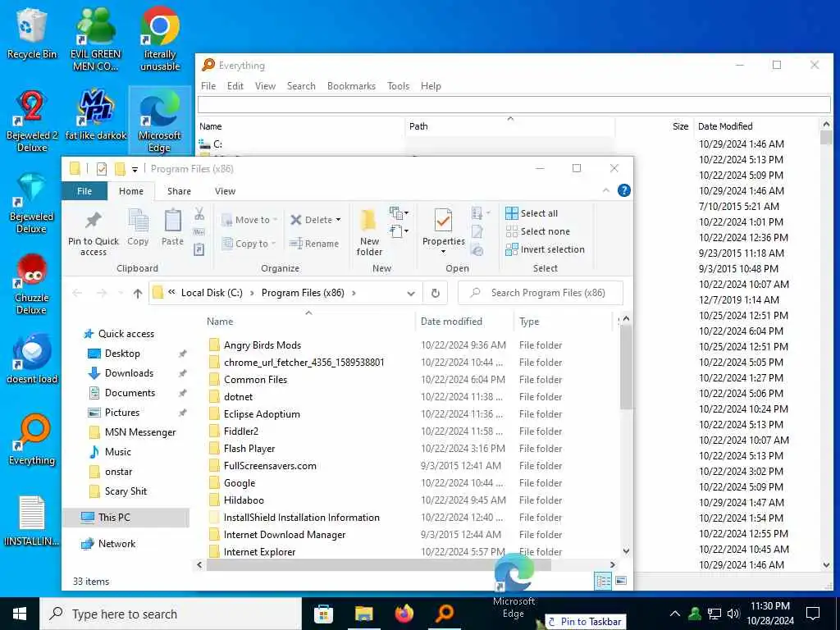The image size is (840, 630).
Task: Click Microsoft Store taskbar icon
Action: click(x=323, y=614)
